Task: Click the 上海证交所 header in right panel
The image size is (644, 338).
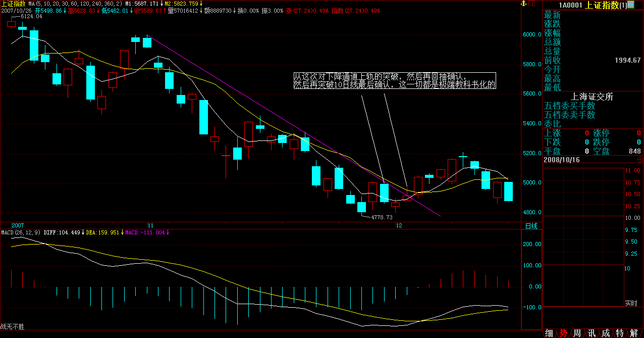Action: click(592, 96)
